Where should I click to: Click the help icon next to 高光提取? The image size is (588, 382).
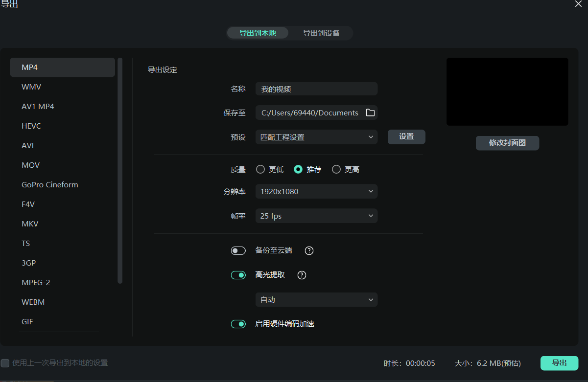301,275
